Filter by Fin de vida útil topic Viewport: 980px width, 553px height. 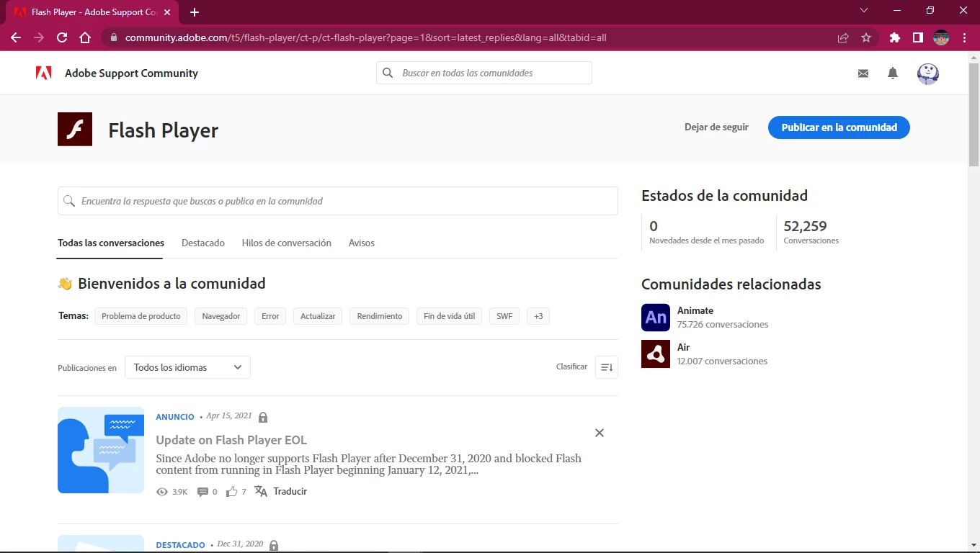tap(450, 316)
